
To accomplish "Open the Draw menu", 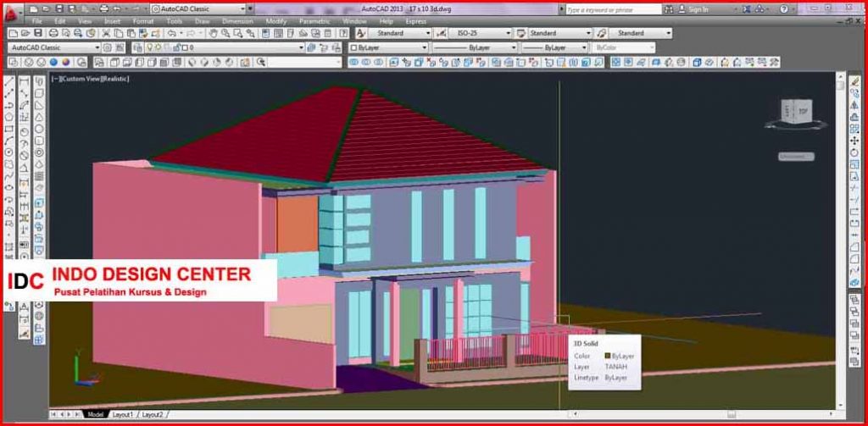I will [x=202, y=21].
